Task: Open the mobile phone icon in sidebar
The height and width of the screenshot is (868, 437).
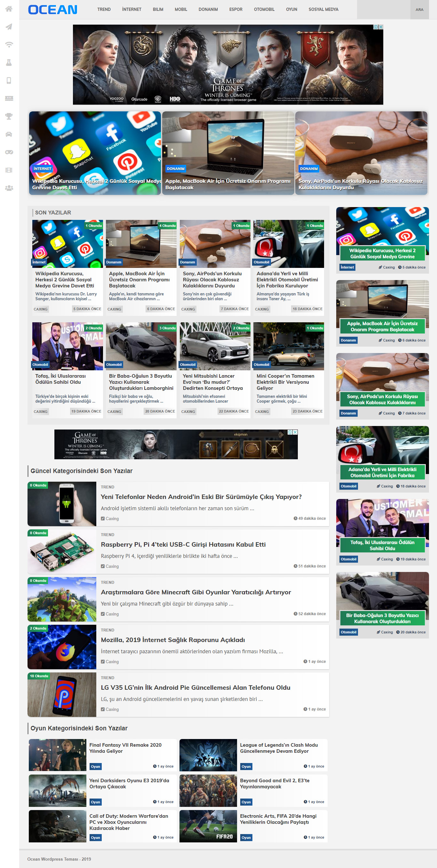Action: [x=9, y=80]
